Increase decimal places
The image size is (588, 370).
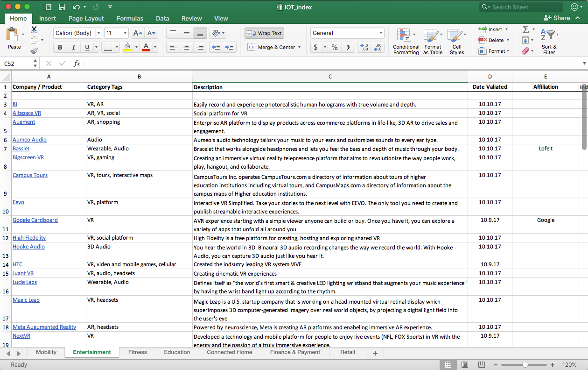364,47
